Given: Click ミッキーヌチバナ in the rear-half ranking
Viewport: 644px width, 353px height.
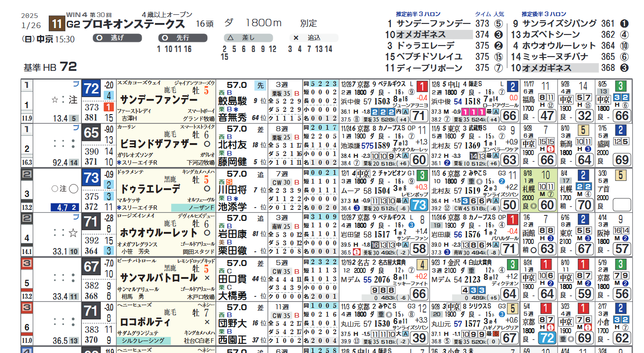Looking at the screenshot, I should point(556,57).
